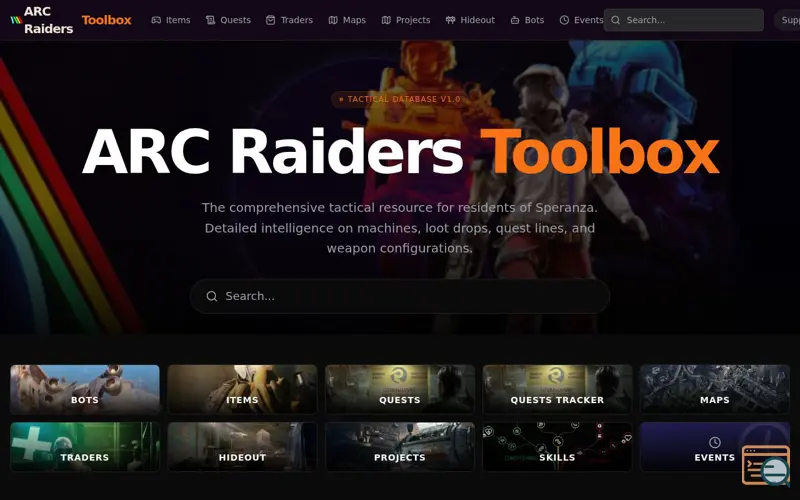Open the ITEMS category card
Viewport: 800px width, 500px height.
(242, 389)
